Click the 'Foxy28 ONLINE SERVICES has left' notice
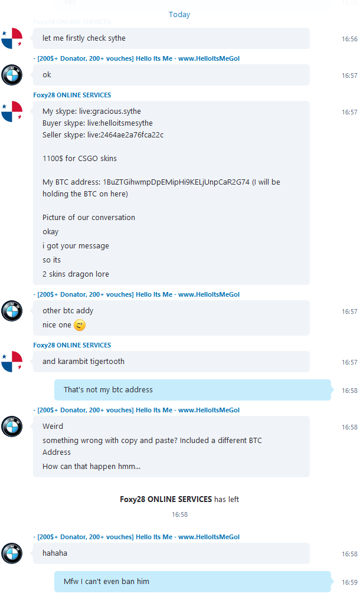Image resolution: width=364 pixels, height=597 pixels. tap(179, 499)
